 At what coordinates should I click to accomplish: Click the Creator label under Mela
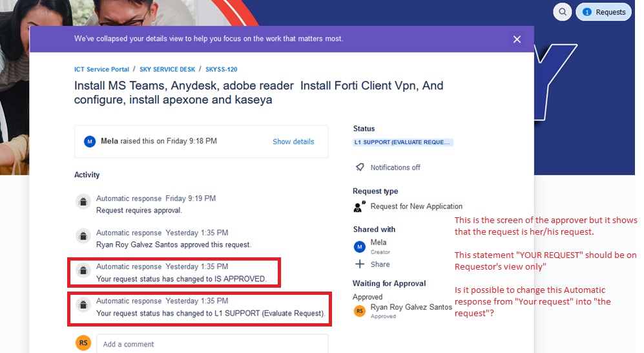(380, 252)
